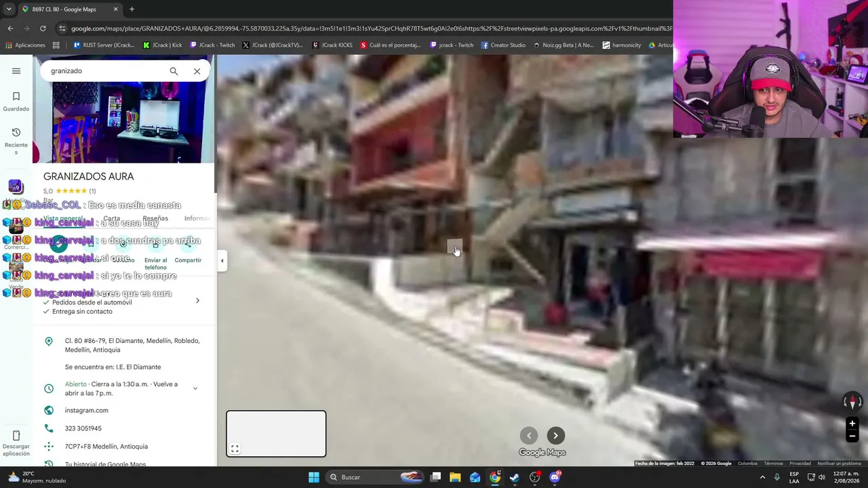Click the clock hours icon

point(49,388)
